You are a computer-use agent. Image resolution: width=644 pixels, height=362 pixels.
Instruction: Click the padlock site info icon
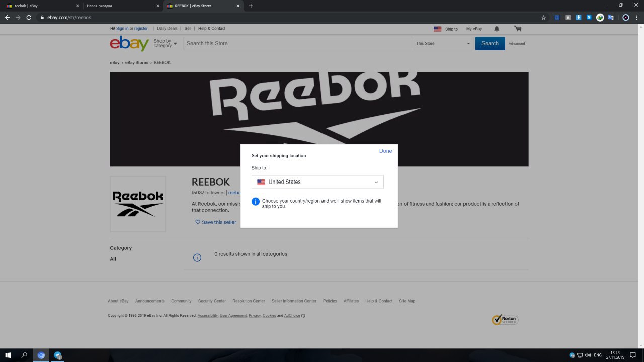click(x=43, y=17)
